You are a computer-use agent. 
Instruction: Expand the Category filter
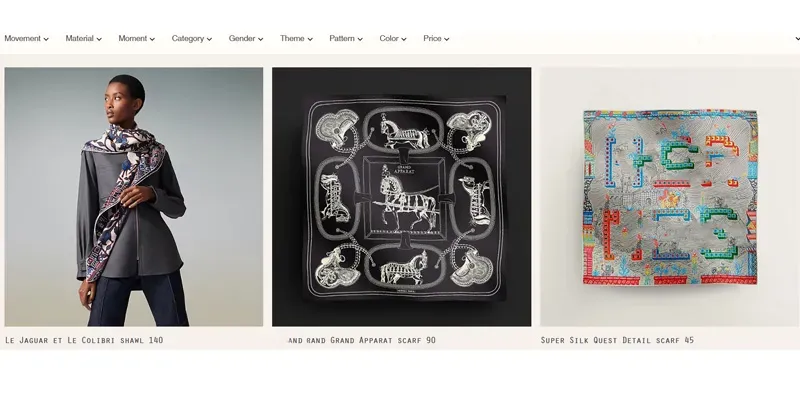click(x=192, y=38)
